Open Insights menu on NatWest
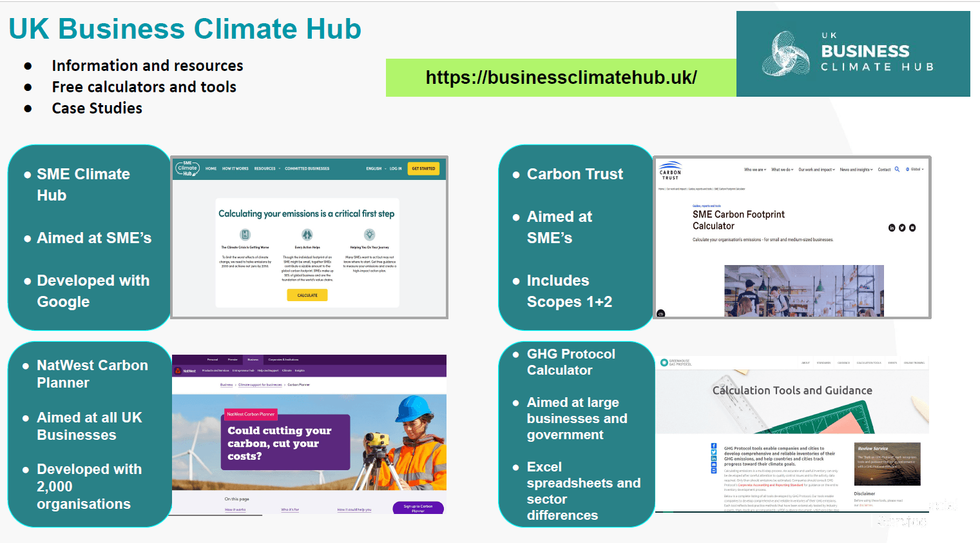This screenshot has width=980, height=543. (300, 371)
